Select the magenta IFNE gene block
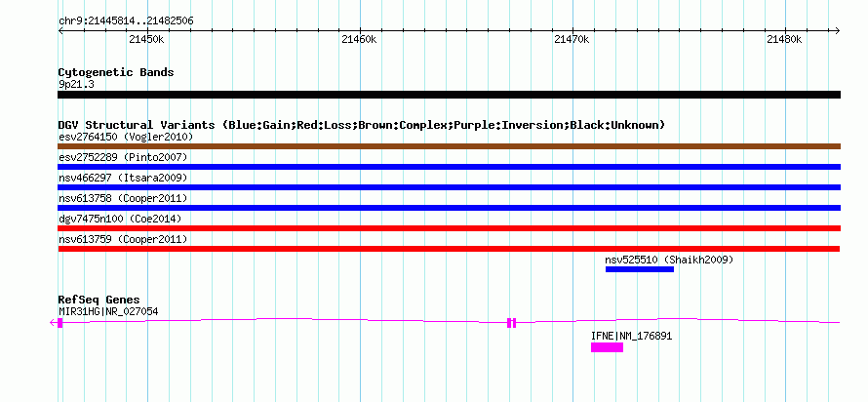 point(607,347)
